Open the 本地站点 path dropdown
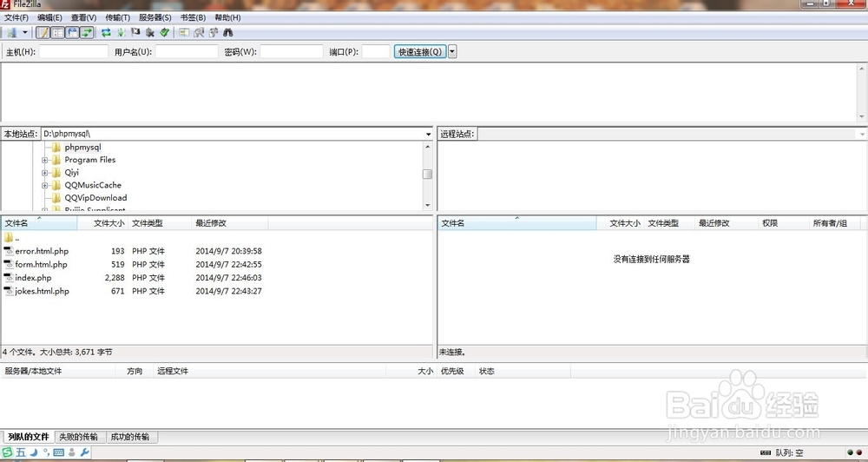868x462 pixels. (428, 134)
